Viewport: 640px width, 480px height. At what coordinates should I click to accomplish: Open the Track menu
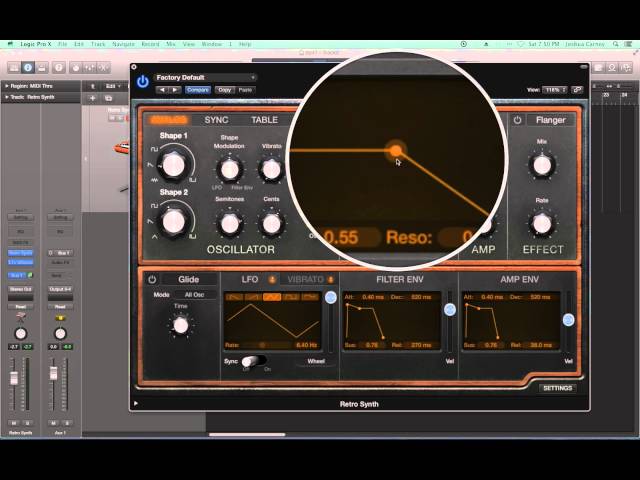click(98, 44)
